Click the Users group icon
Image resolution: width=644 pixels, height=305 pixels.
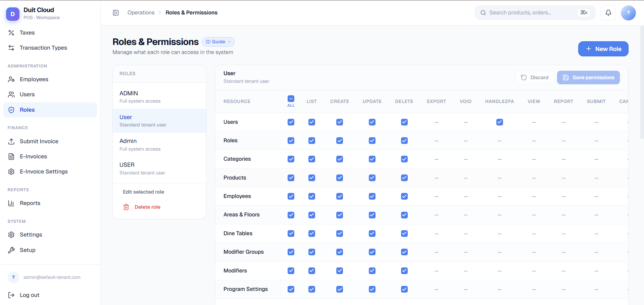pos(11,94)
